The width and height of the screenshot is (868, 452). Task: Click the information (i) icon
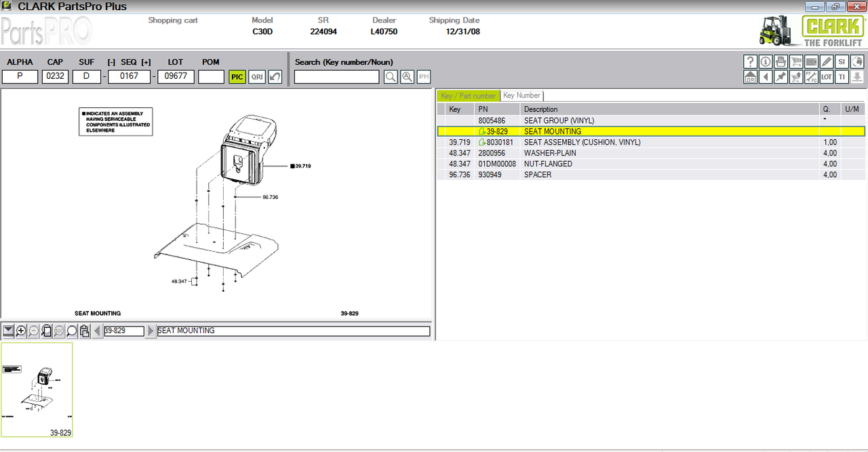[x=766, y=62]
